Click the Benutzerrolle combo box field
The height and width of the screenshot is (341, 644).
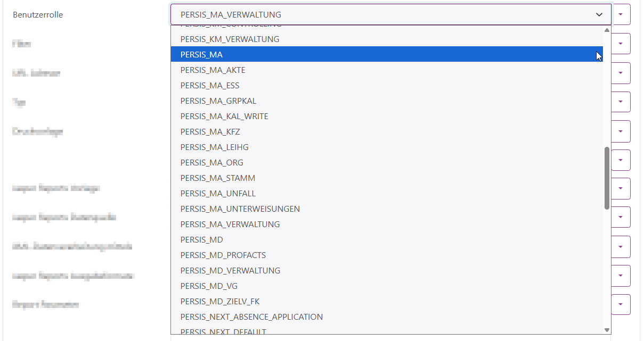coord(373,14)
